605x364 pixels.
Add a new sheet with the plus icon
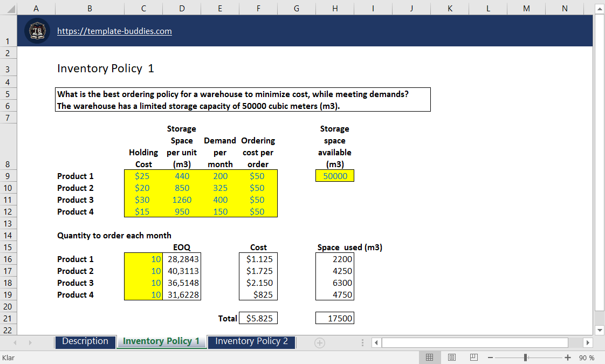tap(320, 342)
